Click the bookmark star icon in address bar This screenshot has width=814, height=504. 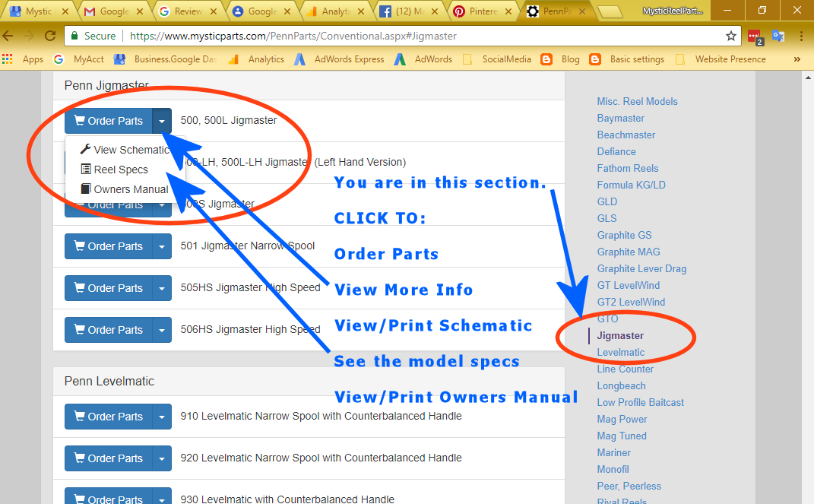tap(730, 36)
